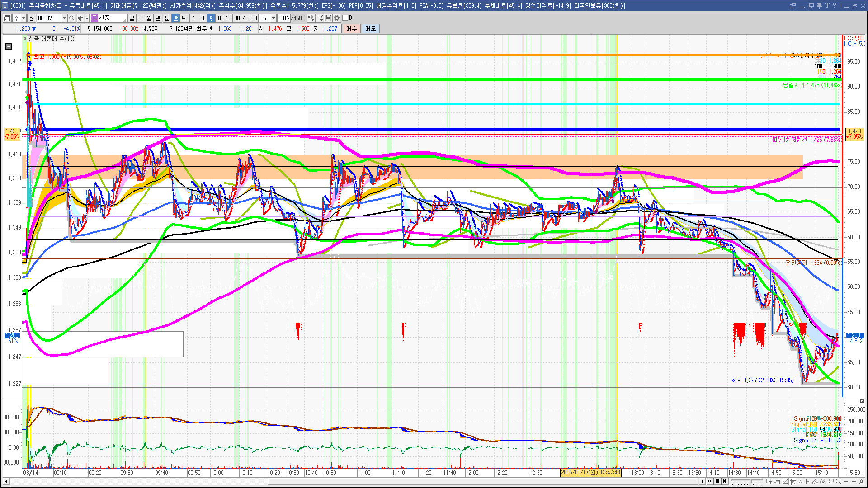Open the stock code 002870 dropdown
Viewport: 868px width, 488px height.
[x=64, y=18]
